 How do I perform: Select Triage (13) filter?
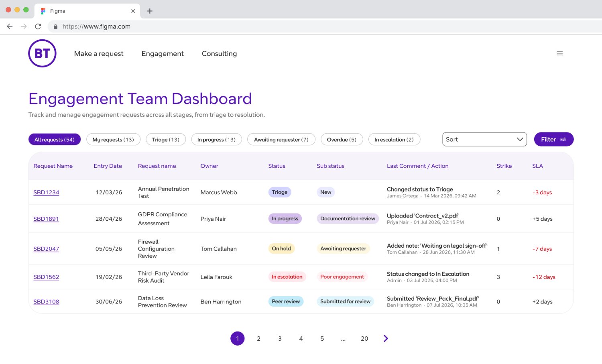coord(166,139)
